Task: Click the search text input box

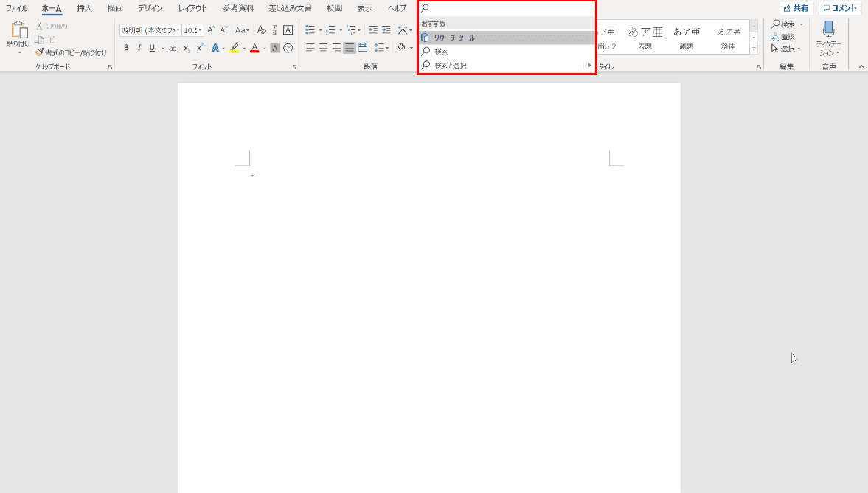Action: pos(507,8)
